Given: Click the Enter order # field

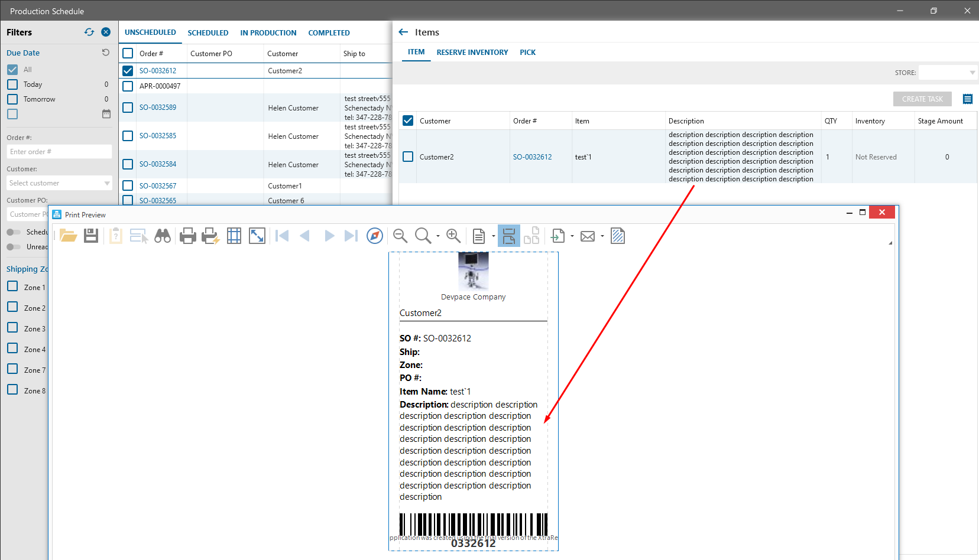Looking at the screenshot, I should click(x=59, y=152).
